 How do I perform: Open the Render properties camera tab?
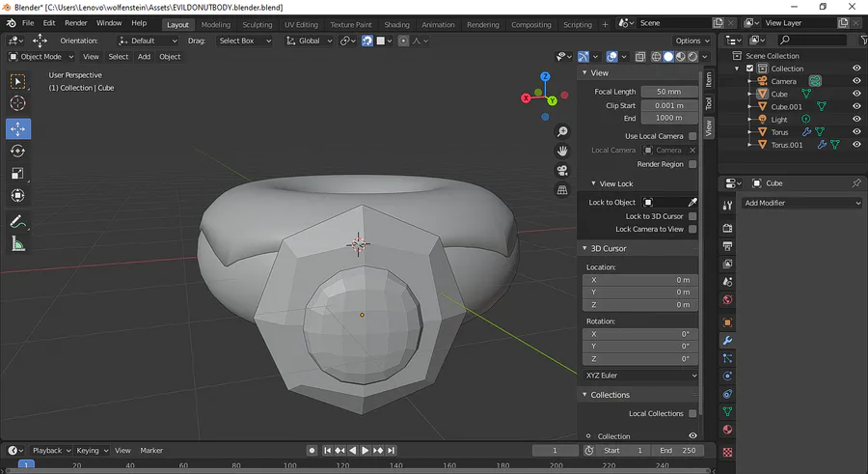727,228
